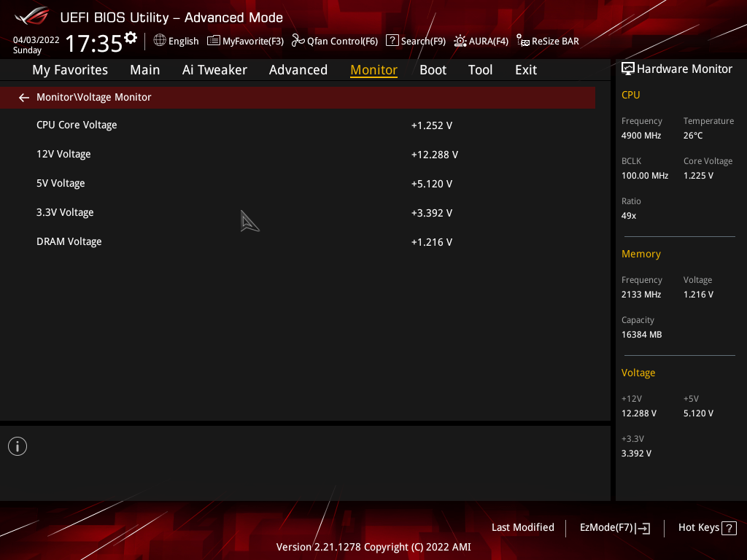The width and height of the screenshot is (747, 560).
Task: Click 4900 MHz CPU frequency value
Action: tap(641, 136)
